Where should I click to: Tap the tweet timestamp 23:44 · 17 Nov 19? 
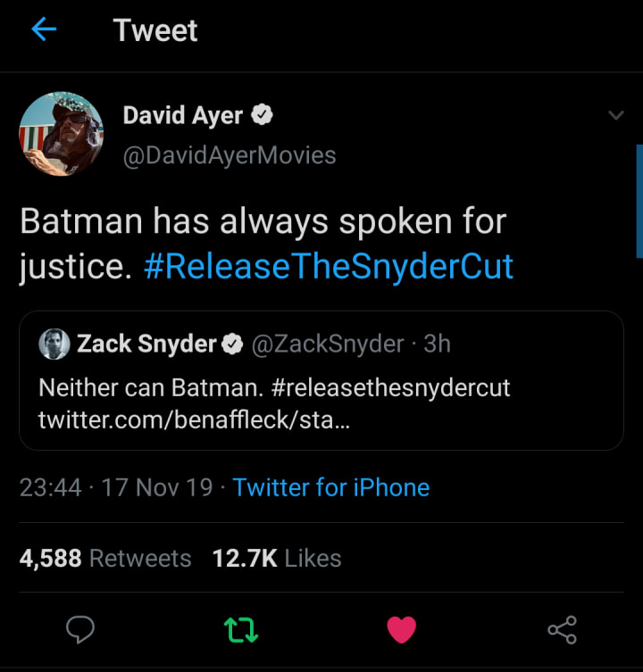[116, 487]
